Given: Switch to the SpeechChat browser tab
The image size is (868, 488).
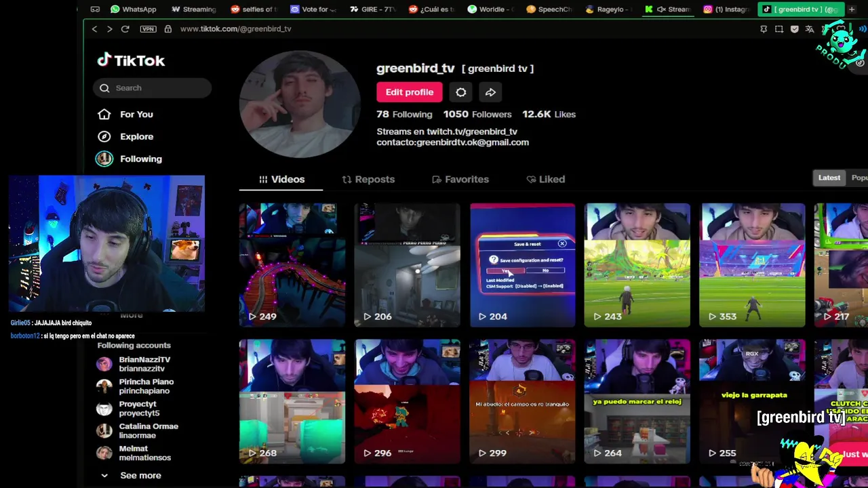Looking at the screenshot, I should point(549,9).
